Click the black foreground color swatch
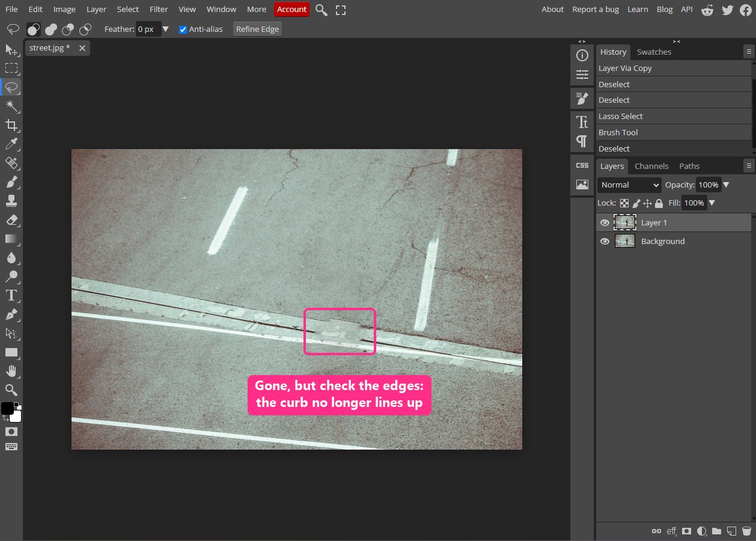756x541 pixels. point(7,408)
